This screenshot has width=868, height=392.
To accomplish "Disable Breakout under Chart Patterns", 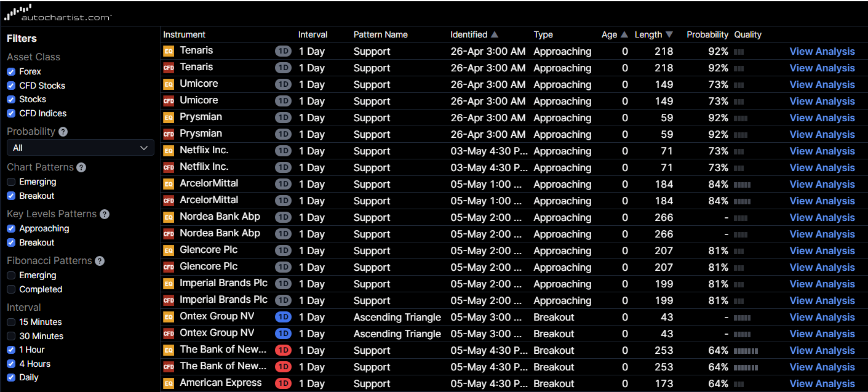I will click(11, 196).
